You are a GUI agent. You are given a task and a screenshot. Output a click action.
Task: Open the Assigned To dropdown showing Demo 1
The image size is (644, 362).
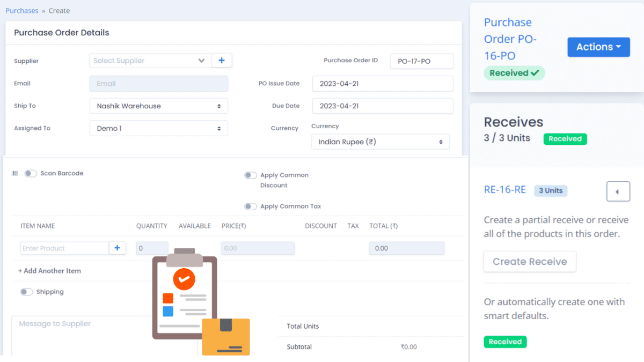pos(158,128)
